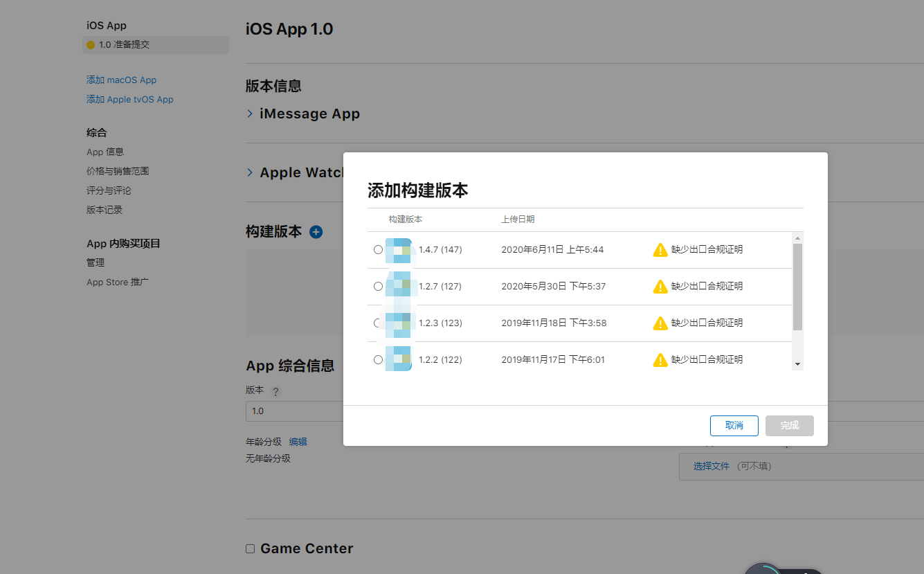Image resolution: width=924 pixels, height=574 pixels.
Task: Click the 2019年11月18日 下午3:58 date
Action: pyautogui.click(x=554, y=323)
